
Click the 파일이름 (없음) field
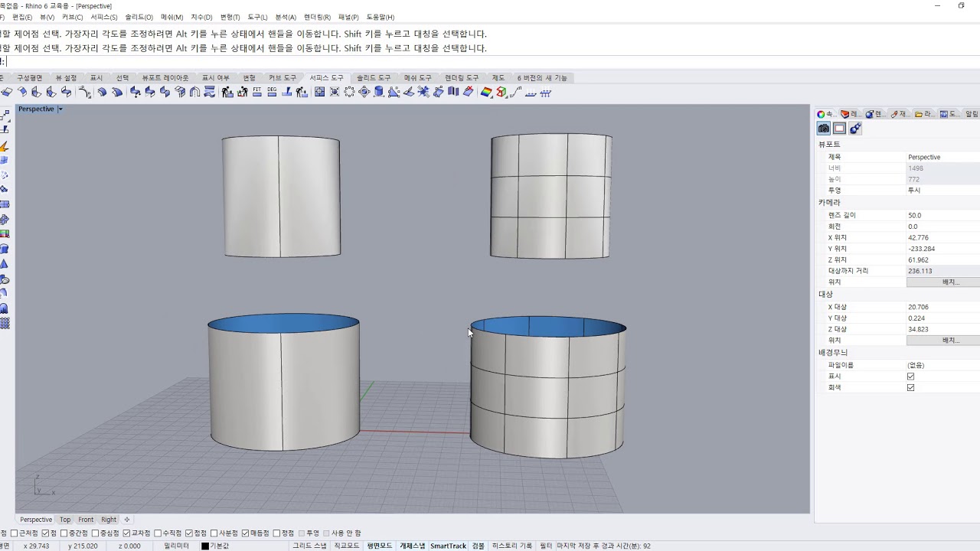pos(942,365)
